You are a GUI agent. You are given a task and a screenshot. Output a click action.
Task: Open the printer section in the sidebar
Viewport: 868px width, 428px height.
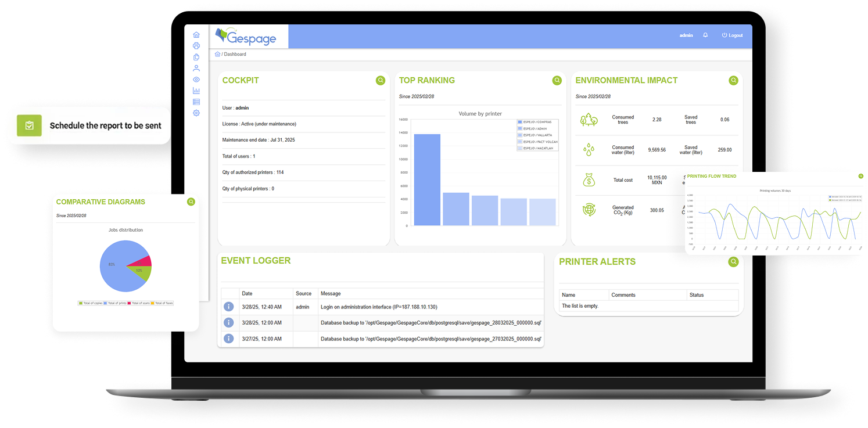196,46
